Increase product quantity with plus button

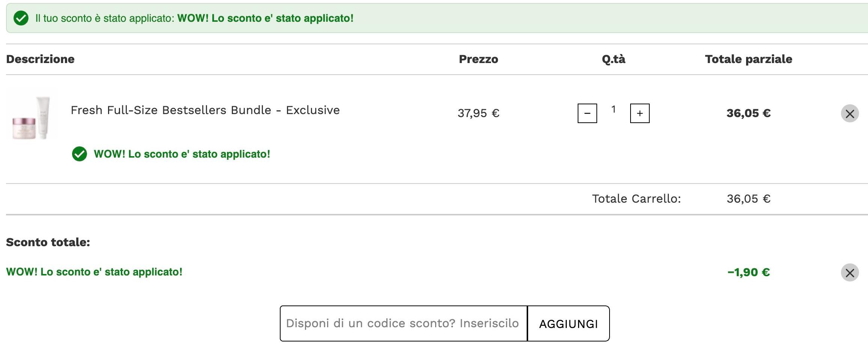(x=640, y=113)
